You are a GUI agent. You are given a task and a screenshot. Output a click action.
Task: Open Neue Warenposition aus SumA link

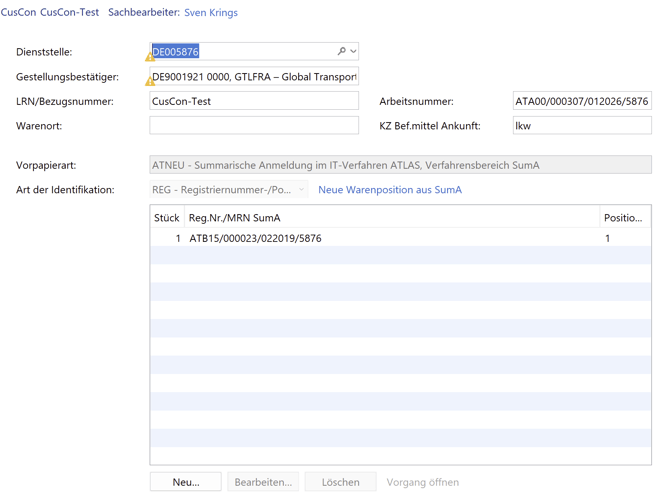tap(389, 190)
